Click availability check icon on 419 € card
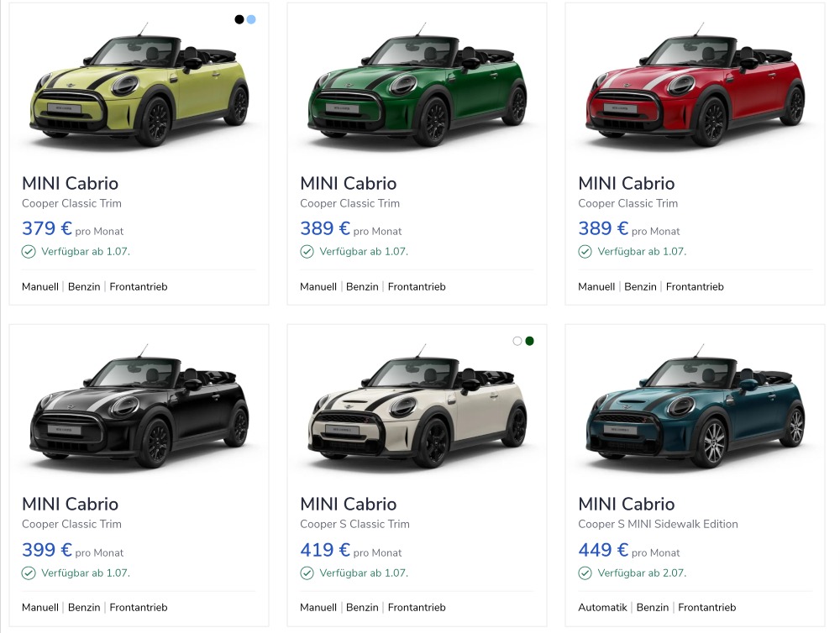Image resolution: width=840 pixels, height=633 pixels. [x=307, y=573]
